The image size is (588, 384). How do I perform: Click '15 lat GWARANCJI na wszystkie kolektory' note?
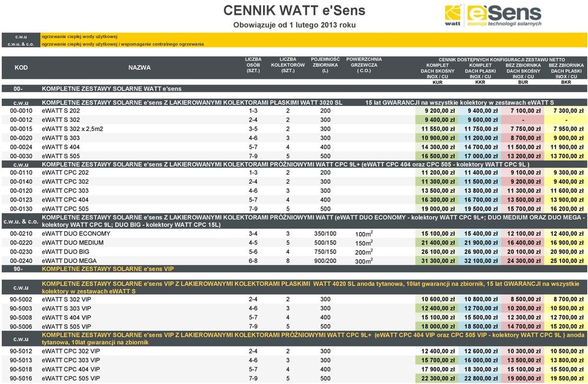tap(460, 103)
